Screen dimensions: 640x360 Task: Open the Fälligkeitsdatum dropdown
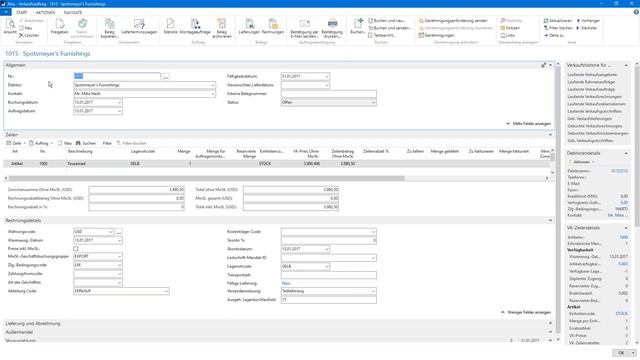click(327, 76)
